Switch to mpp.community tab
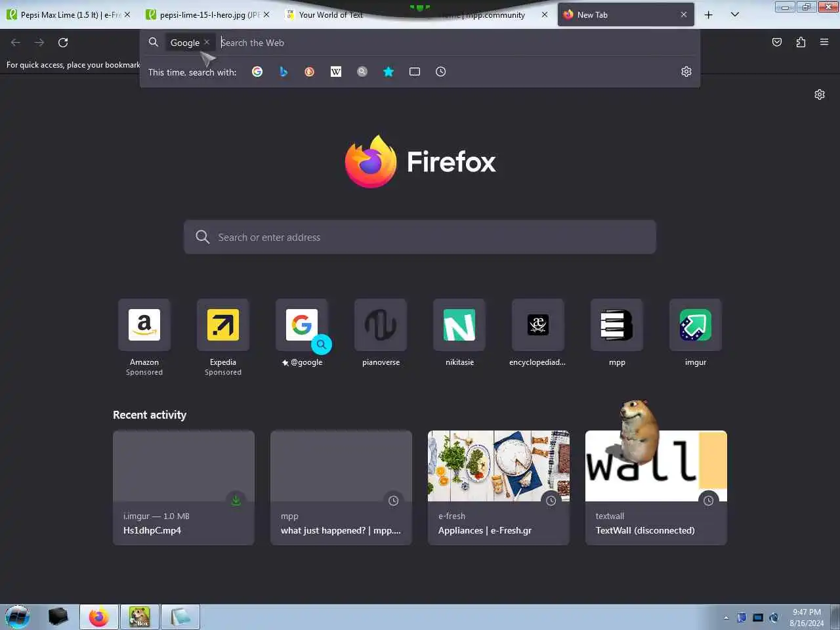The image size is (840, 630). tap(486, 14)
